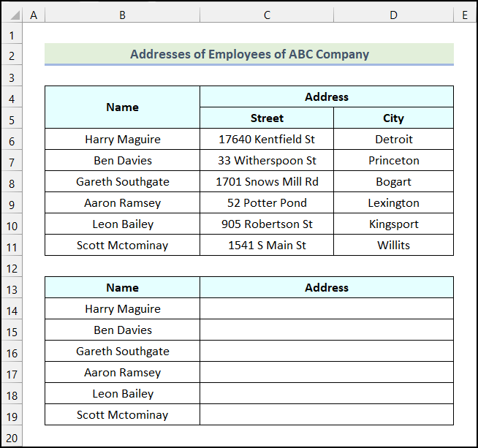478x448 pixels.
Task: Select the 'Street' header cell
Action: pos(267,118)
